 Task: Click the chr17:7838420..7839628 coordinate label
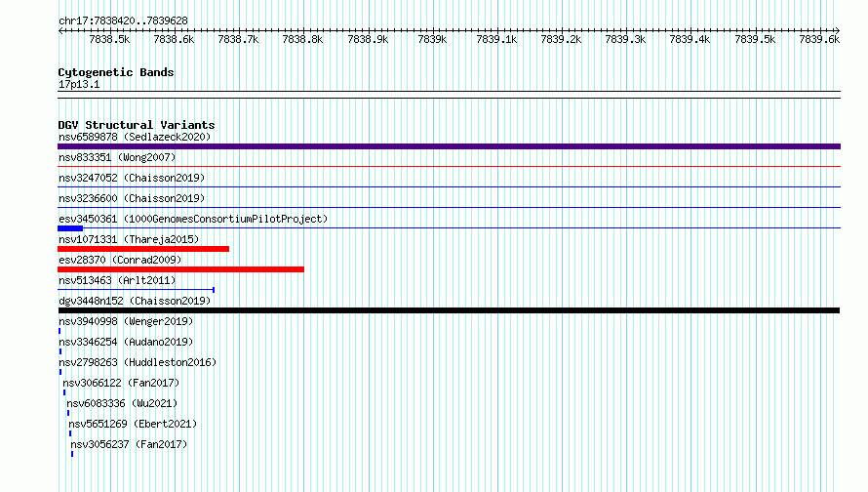tap(123, 20)
